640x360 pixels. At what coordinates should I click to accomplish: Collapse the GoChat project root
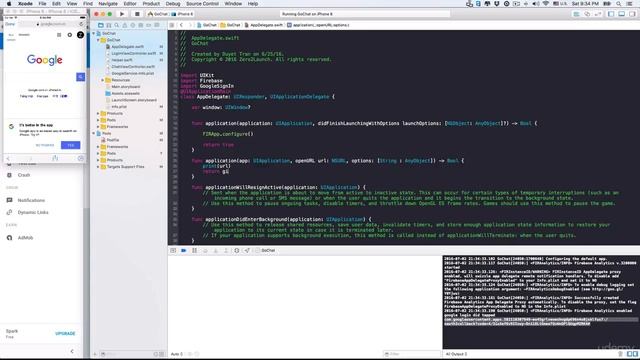[x=94, y=33]
